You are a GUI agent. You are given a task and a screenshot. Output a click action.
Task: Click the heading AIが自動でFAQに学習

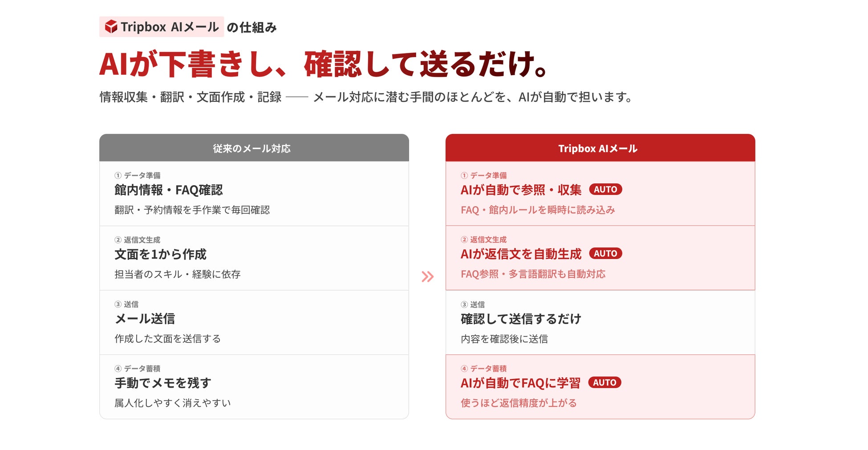click(520, 383)
